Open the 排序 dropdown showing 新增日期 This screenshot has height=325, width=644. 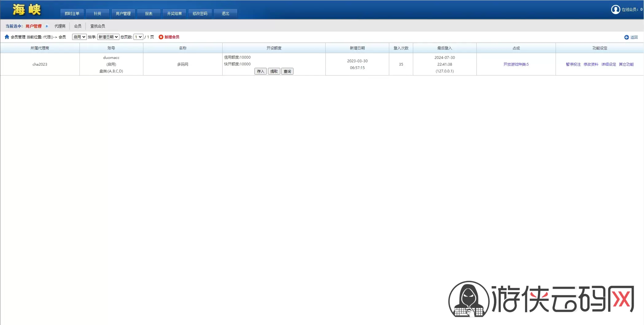[108, 37]
